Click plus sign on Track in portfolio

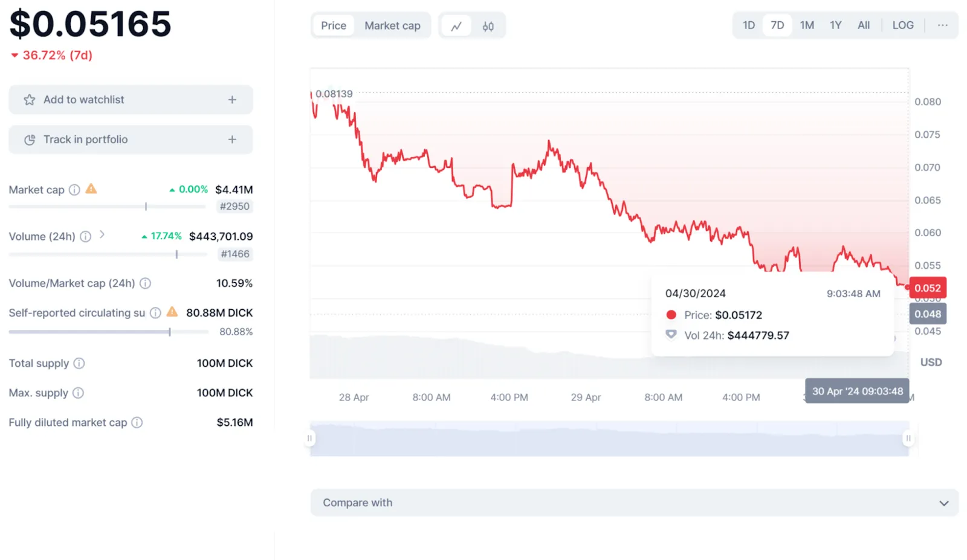pos(232,140)
